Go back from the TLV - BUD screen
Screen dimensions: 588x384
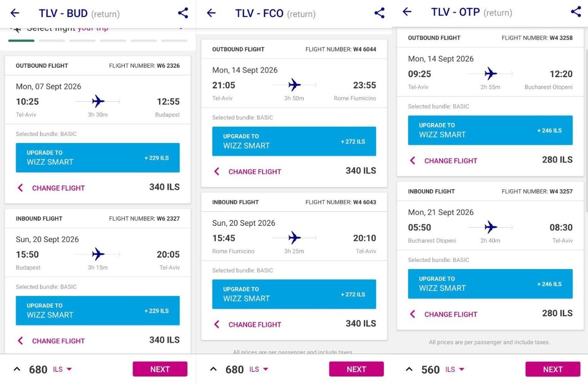[15, 13]
